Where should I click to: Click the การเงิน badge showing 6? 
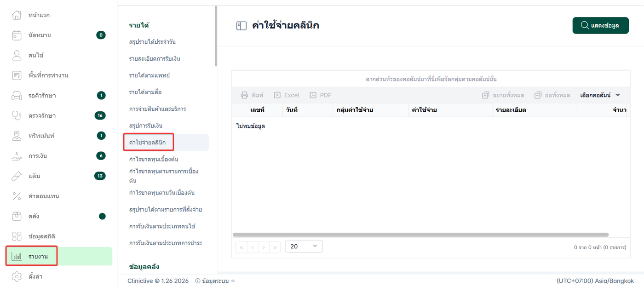[x=101, y=156]
